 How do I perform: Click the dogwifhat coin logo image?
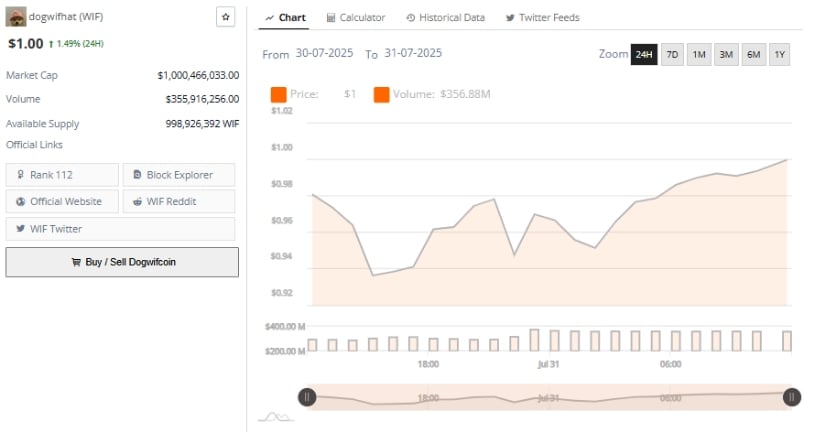(16, 17)
